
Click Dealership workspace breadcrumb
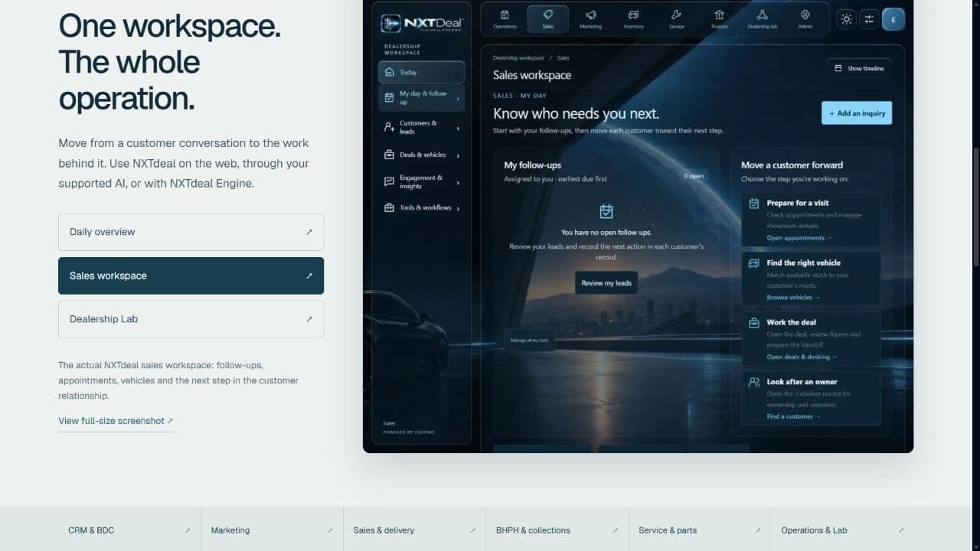(518, 58)
